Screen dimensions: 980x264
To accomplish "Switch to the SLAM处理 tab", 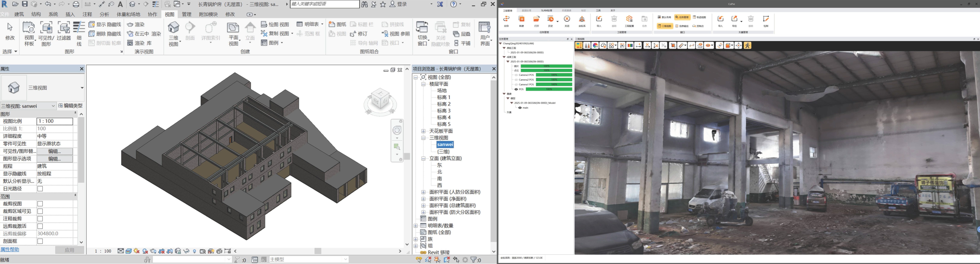I will (x=546, y=11).
